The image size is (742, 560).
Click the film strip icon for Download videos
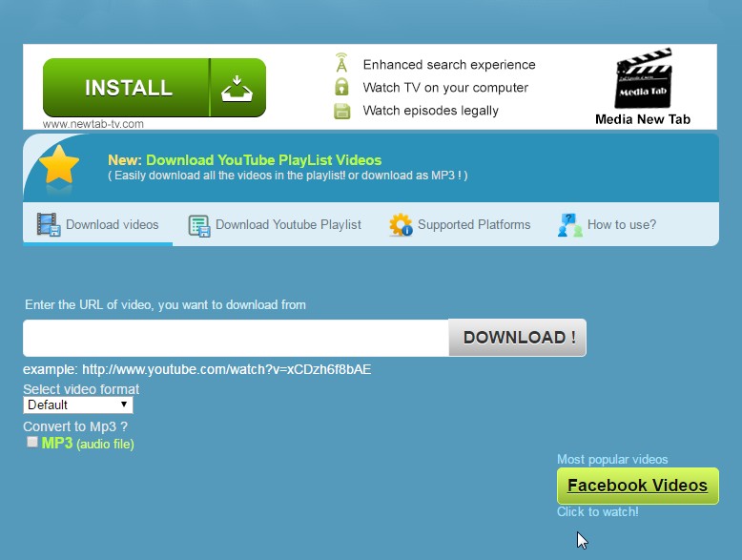click(49, 224)
